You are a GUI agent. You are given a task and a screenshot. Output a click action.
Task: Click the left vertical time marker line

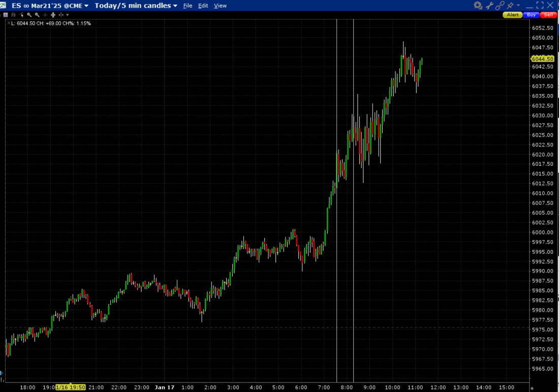336,200
